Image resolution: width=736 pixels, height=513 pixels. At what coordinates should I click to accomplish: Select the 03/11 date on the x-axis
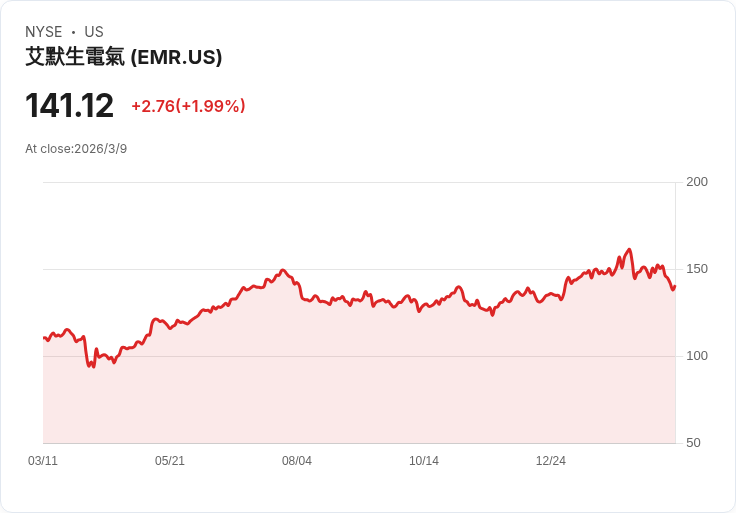point(43,460)
